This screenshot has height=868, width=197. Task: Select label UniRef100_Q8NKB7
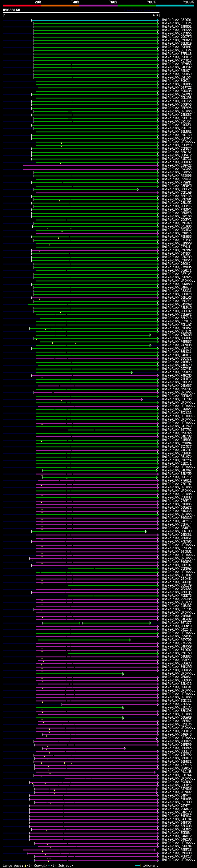click(176, 115)
